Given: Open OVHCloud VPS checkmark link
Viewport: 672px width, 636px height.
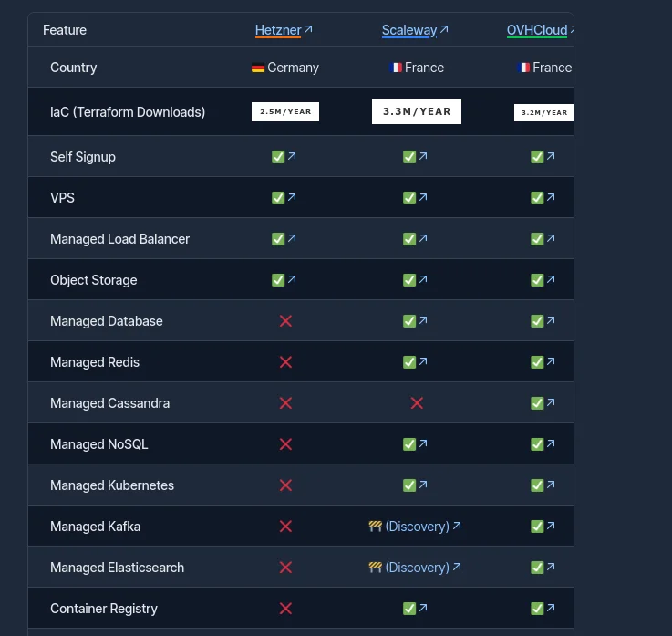Looking at the screenshot, I should click(543, 198).
